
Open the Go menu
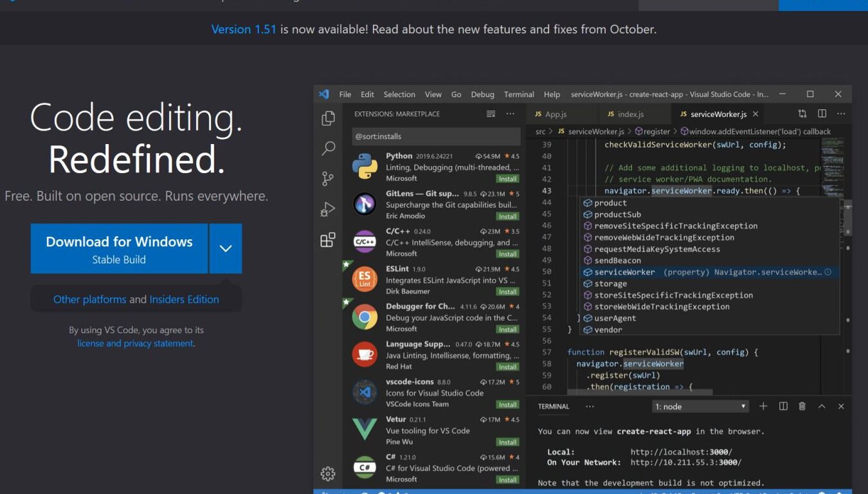pyautogui.click(x=457, y=95)
